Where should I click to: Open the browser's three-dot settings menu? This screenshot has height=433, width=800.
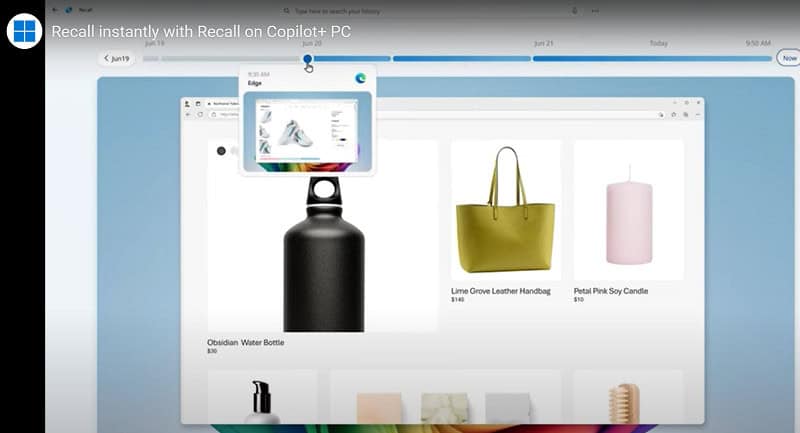point(697,114)
